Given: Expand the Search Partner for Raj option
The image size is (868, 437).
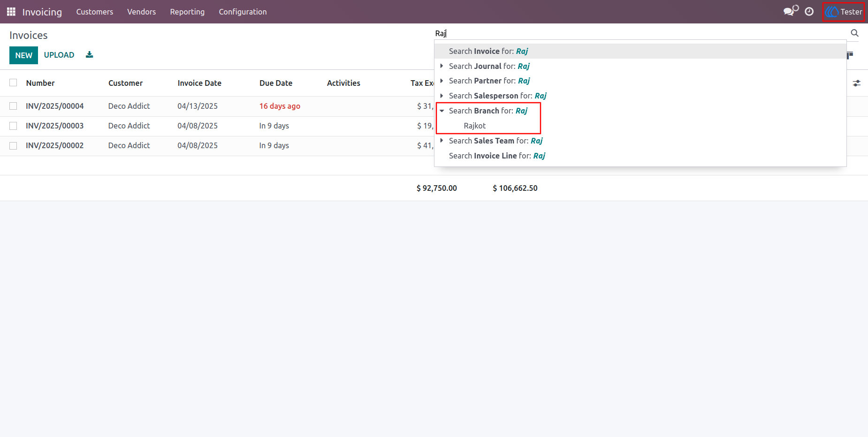Looking at the screenshot, I should point(442,81).
